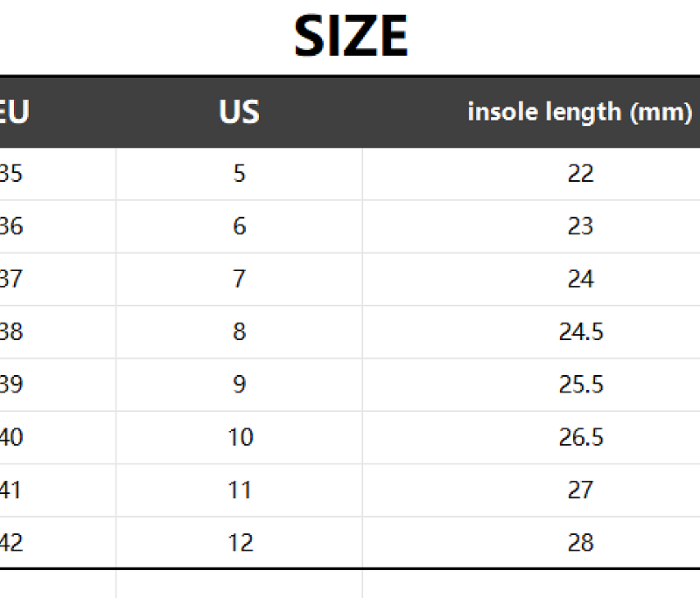The width and height of the screenshot is (700, 598).
Task: Click insole length value 24.5
Action: 581,331
